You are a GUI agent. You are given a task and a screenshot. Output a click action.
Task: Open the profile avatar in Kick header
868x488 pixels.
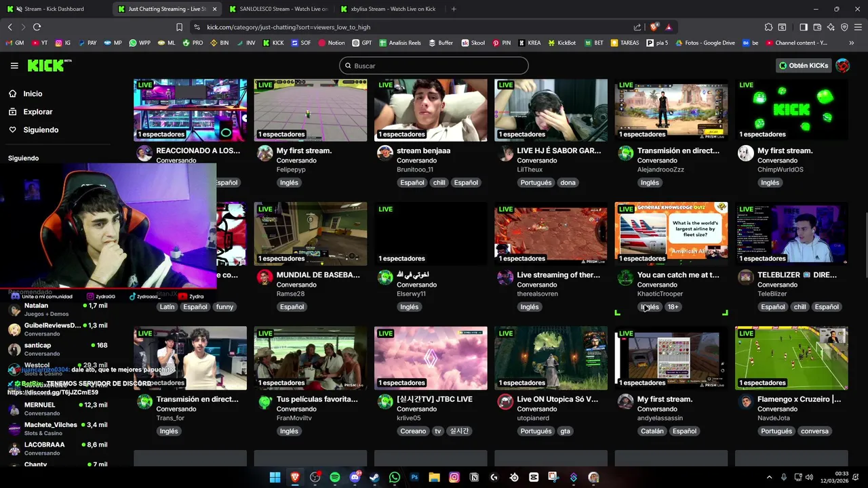pos(842,66)
